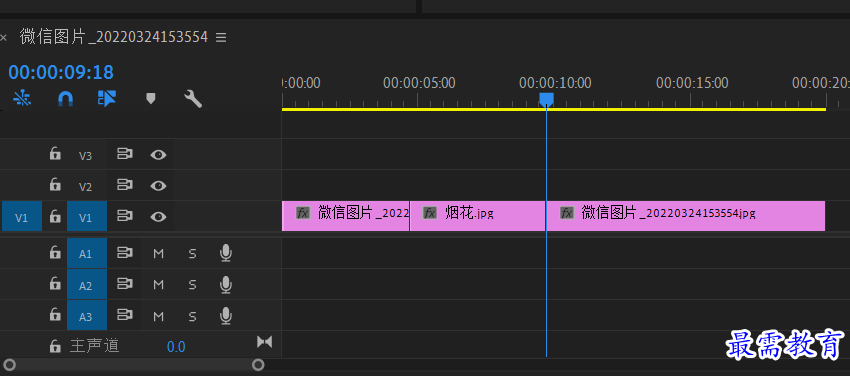Click right handle of zoom scrollbar
Viewport: 850px width, 376px height.
pos(259,365)
